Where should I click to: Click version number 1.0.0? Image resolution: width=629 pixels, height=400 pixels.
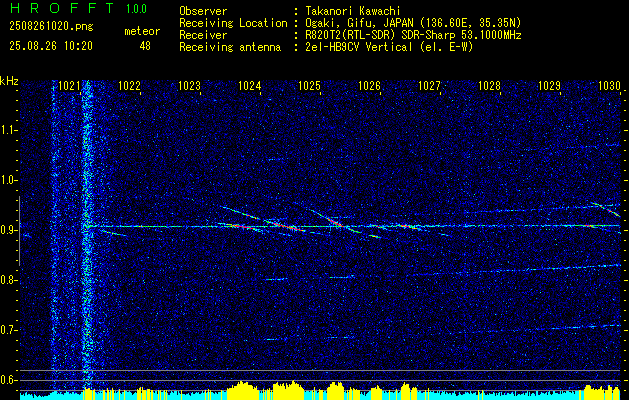pos(136,9)
